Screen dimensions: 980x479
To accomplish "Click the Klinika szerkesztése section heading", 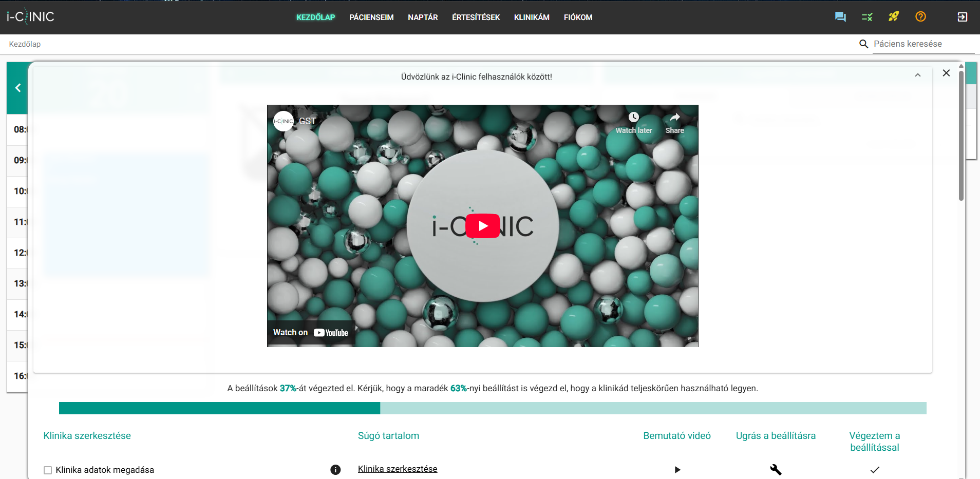I will pyautogui.click(x=87, y=436).
